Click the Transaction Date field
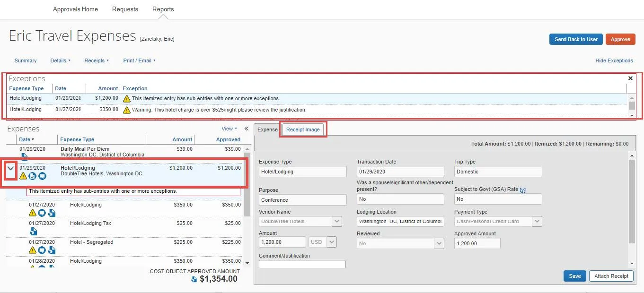 400,172
